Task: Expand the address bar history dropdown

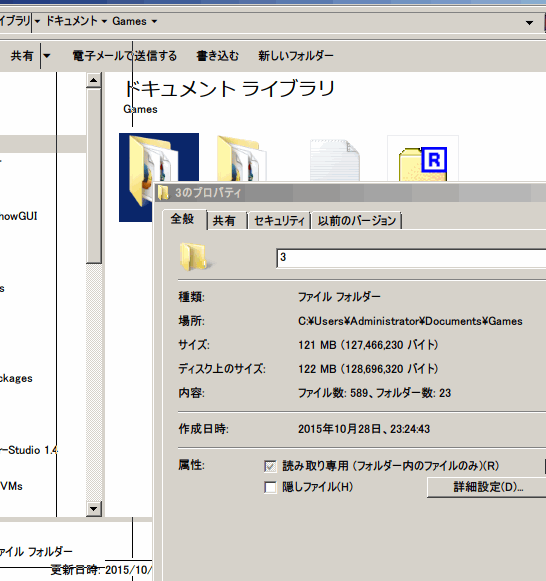Action: coord(529,23)
